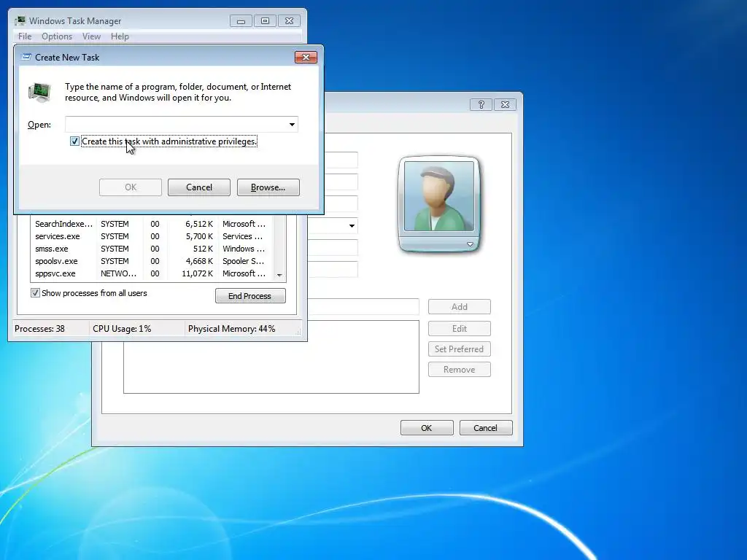Viewport: 747px width, 560px height.
Task: Click the NETWO... user name cell
Action: (119, 273)
